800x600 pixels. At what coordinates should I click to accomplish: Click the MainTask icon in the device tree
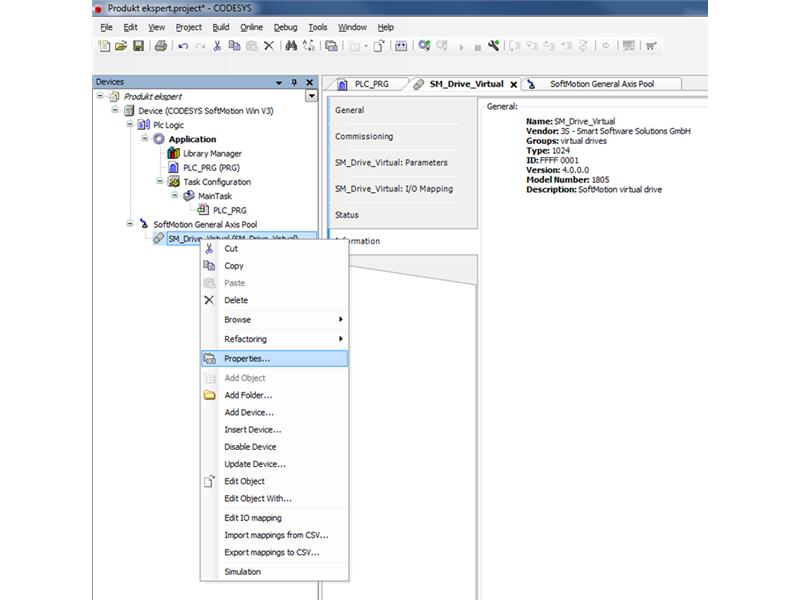click(189, 196)
